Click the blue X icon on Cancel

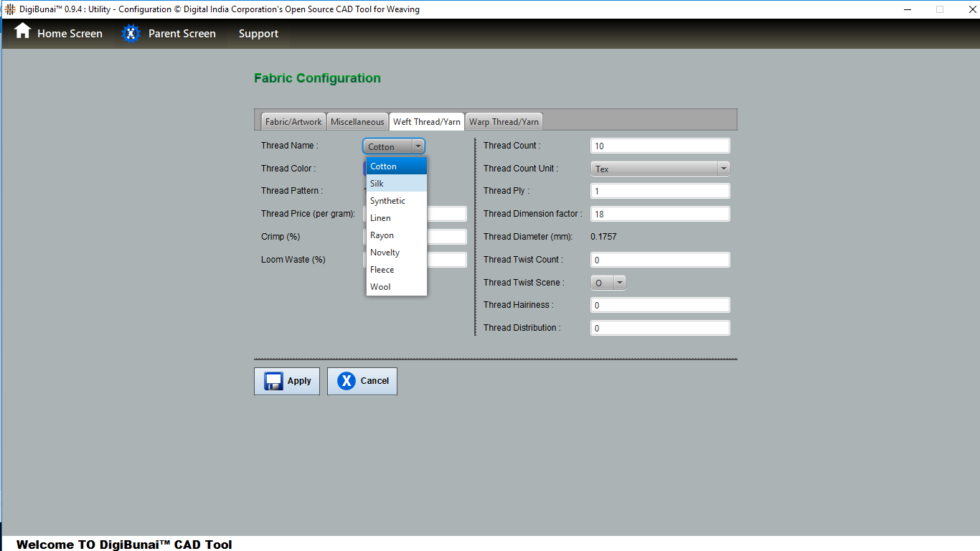347,381
